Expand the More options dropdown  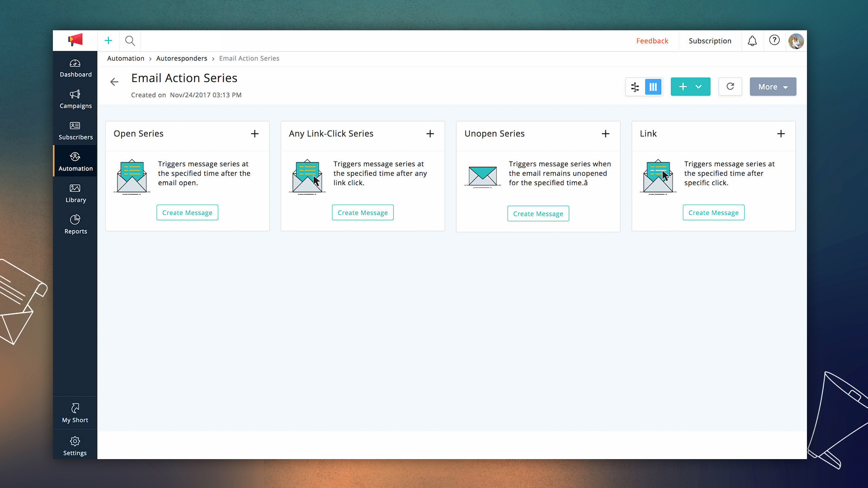click(x=773, y=86)
